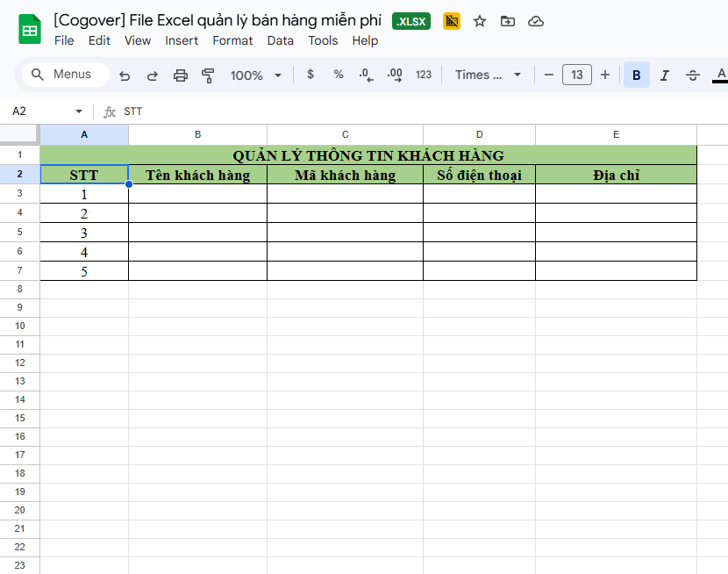
Task: Select row 15 header
Action: [x=19, y=418]
